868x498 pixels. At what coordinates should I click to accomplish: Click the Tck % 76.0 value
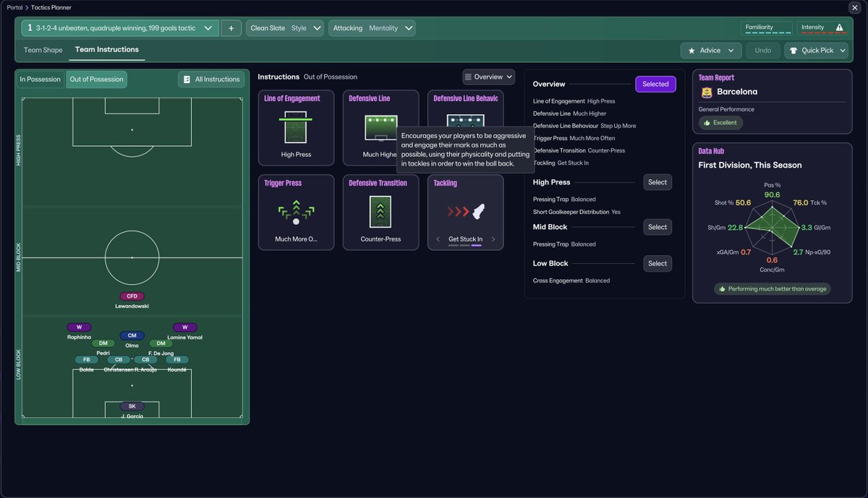(800, 203)
